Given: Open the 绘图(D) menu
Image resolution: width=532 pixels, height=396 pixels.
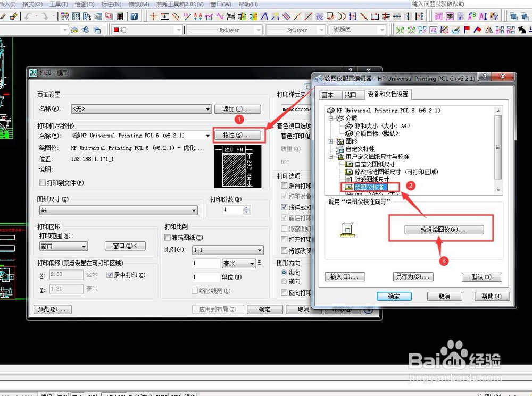Looking at the screenshot, I should tap(85, 4).
